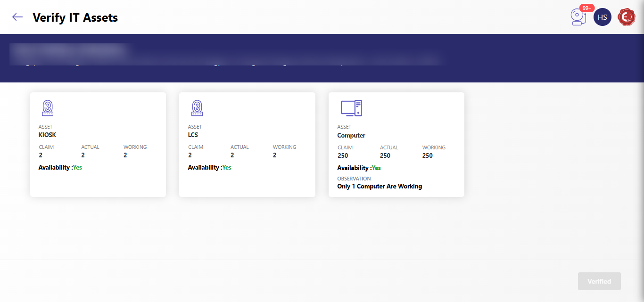Select the KIOSK asset name
The width and height of the screenshot is (644, 302).
[47, 135]
